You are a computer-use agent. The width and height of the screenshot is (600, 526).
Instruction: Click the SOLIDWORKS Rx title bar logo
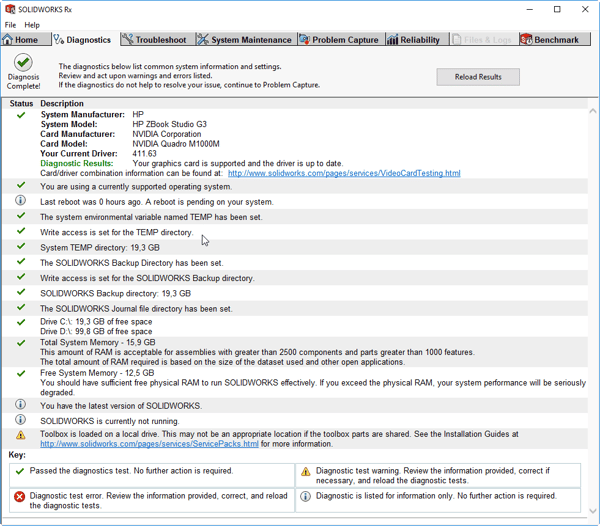click(x=10, y=9)
